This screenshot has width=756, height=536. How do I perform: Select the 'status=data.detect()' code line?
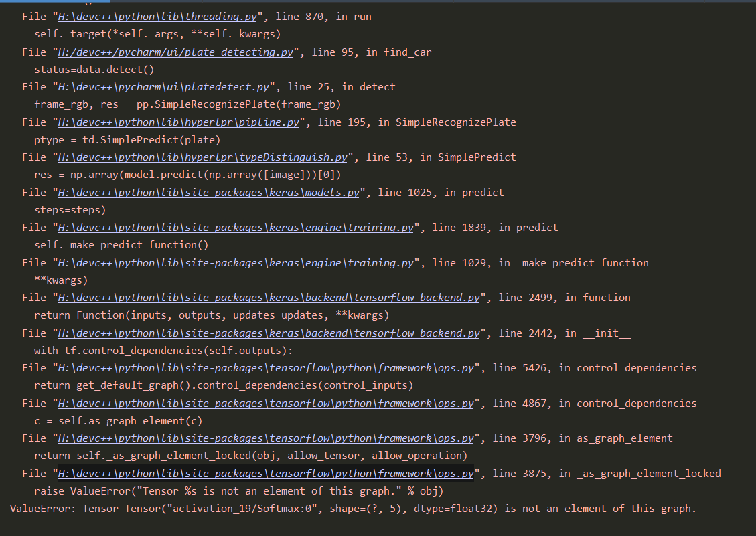[94, 70]
